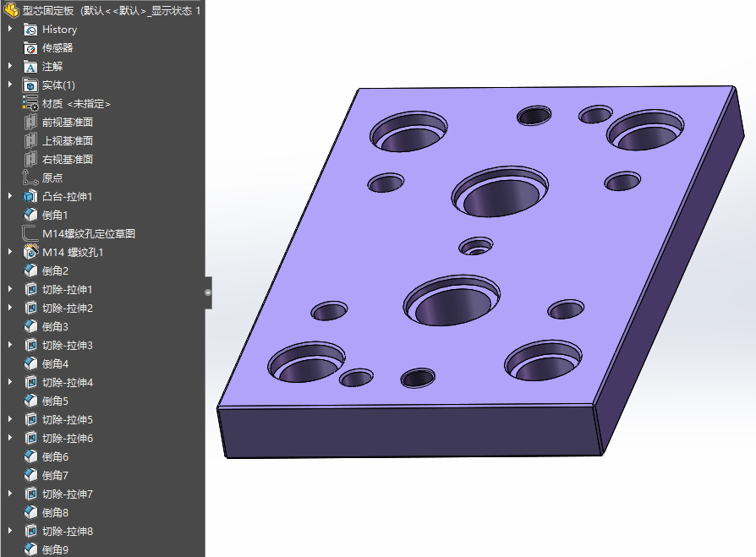Viewport: 756px width, 557px height.
Task: Expand the 切除-拉伸8 feature
Action: 9,531
